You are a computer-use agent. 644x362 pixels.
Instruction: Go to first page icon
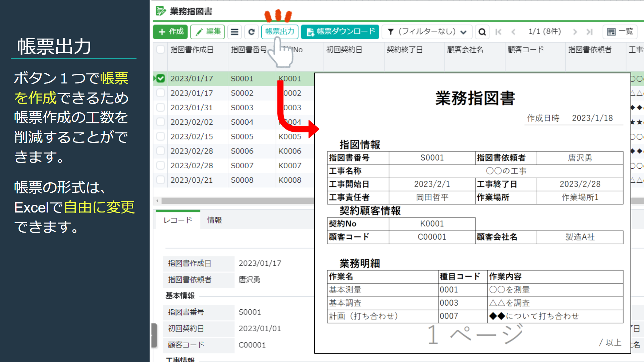tap(498, 32)
